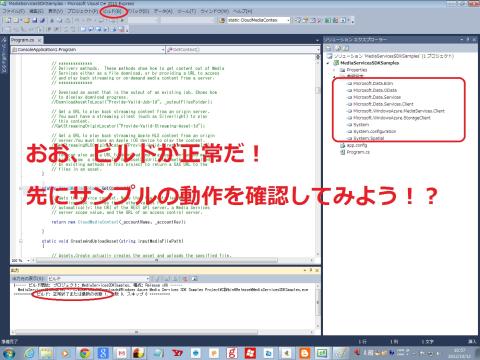Open the ConsoleApplication1.Program class dropdown
480x360 pixels.
pos(88,49)
